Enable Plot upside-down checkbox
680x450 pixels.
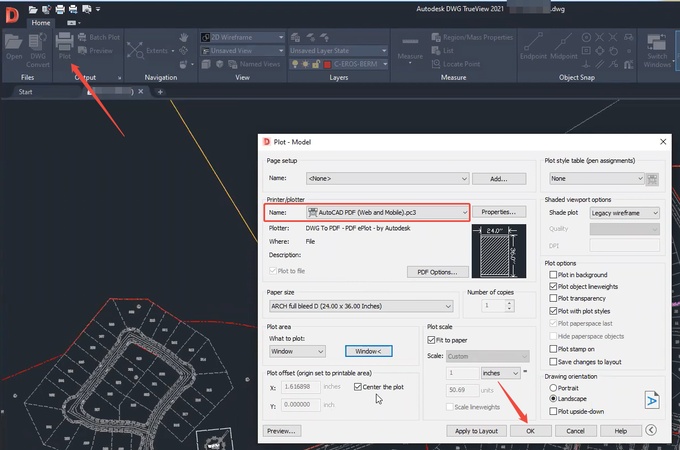[553, 411]
